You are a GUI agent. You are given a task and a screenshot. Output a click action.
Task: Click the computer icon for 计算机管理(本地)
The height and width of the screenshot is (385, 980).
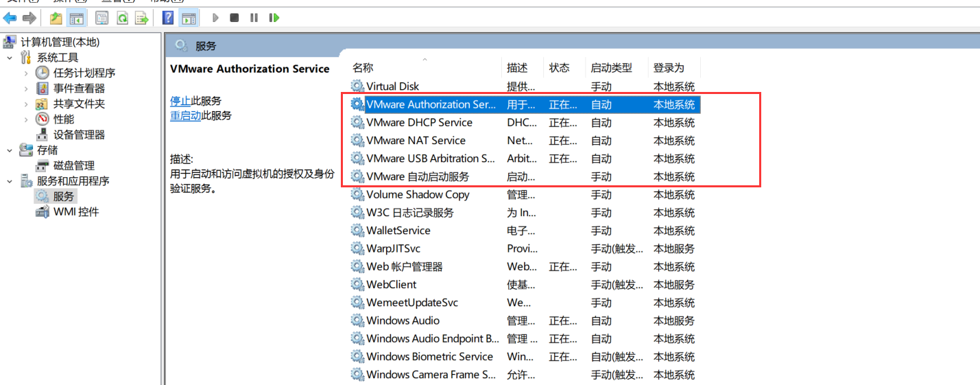coord(10,42)
